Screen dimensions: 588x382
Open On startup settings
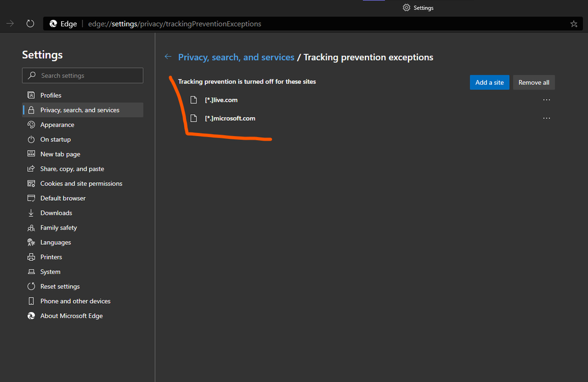[x=82, y=139]
